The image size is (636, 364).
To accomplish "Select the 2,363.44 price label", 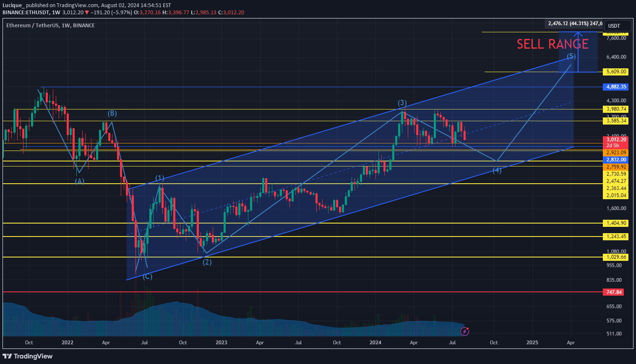I will tap(616, 188).
